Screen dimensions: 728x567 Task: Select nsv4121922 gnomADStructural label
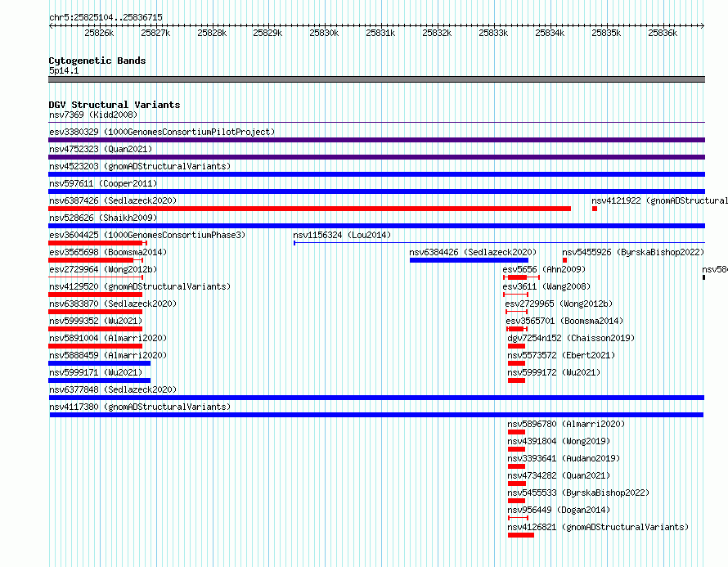tap(659, 200)
